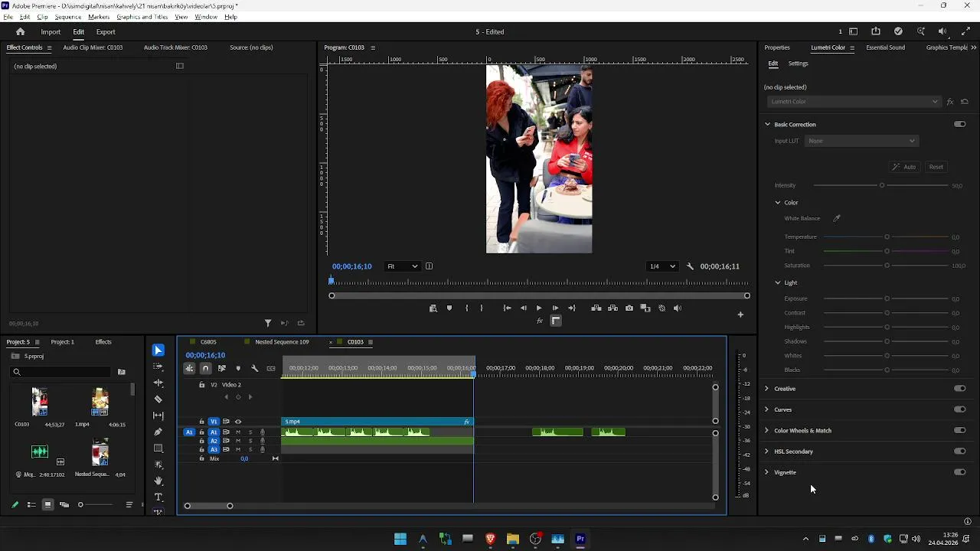
Task: Click the Play button in Program monitor
Action: click(539, 308)
